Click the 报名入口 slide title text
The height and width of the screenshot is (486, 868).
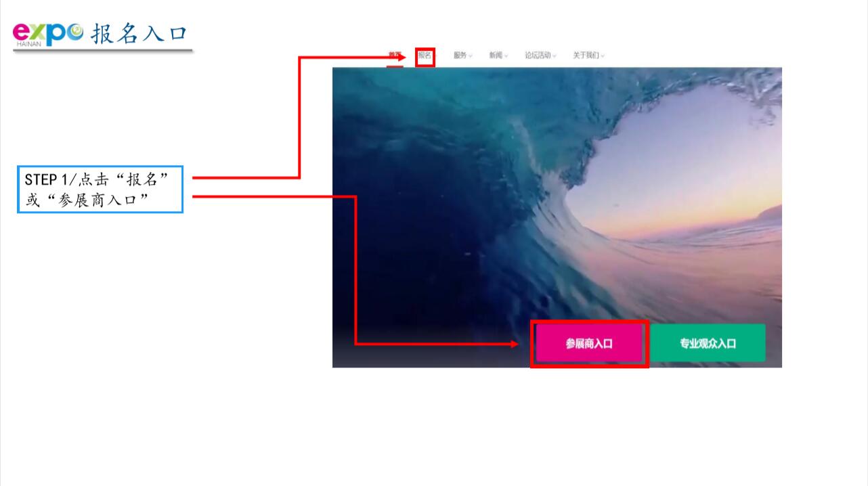[x=139, y=34]
